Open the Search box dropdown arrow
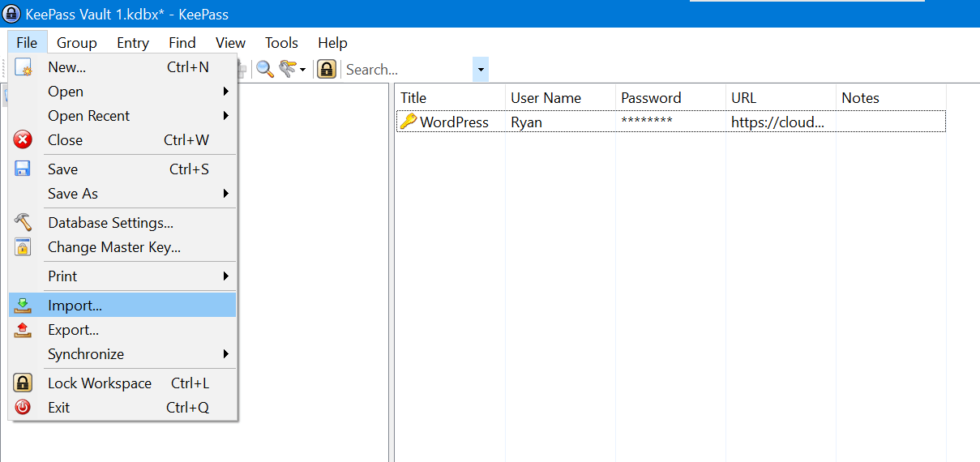The width and height of the screenshot is (980, 462). (481, 70)
